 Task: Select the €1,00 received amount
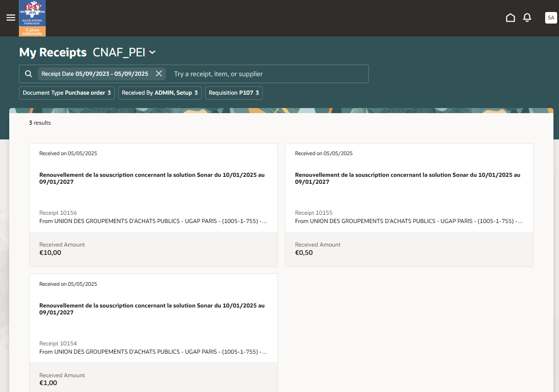tap(48, 383)
